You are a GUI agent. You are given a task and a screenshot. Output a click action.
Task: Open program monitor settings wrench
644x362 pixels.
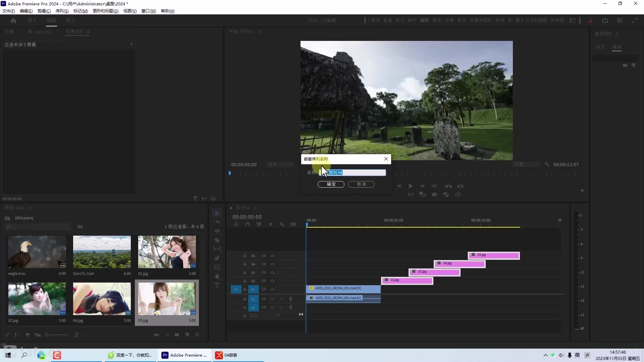pyautogui.click(x=547, y=165)
